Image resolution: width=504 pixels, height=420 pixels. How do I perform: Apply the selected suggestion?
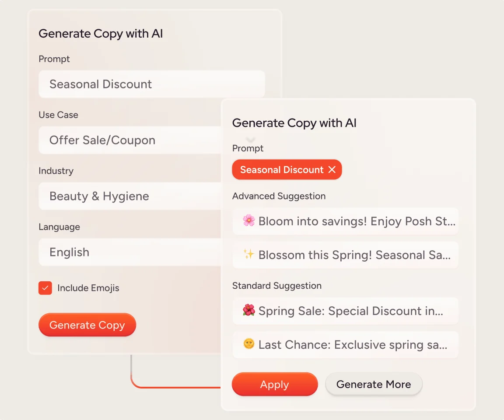275,384
